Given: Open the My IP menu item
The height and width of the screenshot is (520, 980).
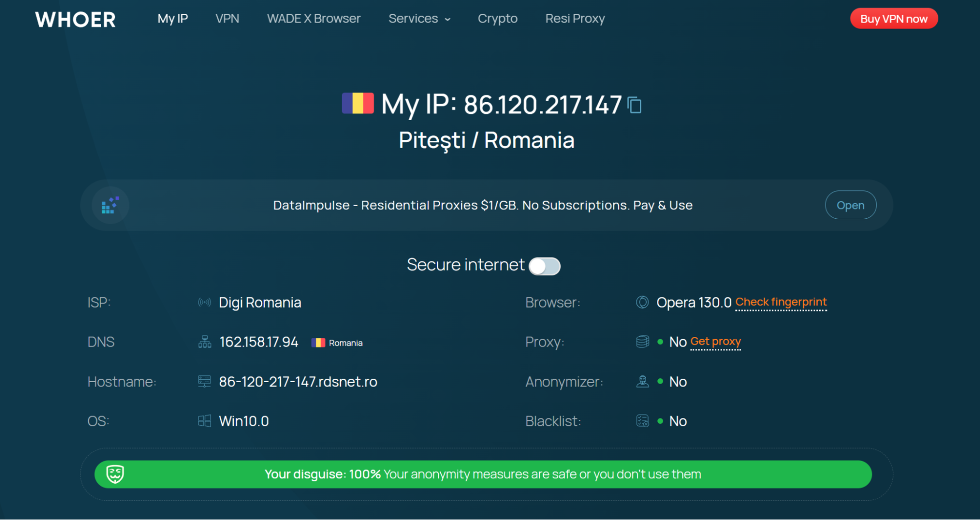Looking at the screenshot, I should tap(173, 19).
